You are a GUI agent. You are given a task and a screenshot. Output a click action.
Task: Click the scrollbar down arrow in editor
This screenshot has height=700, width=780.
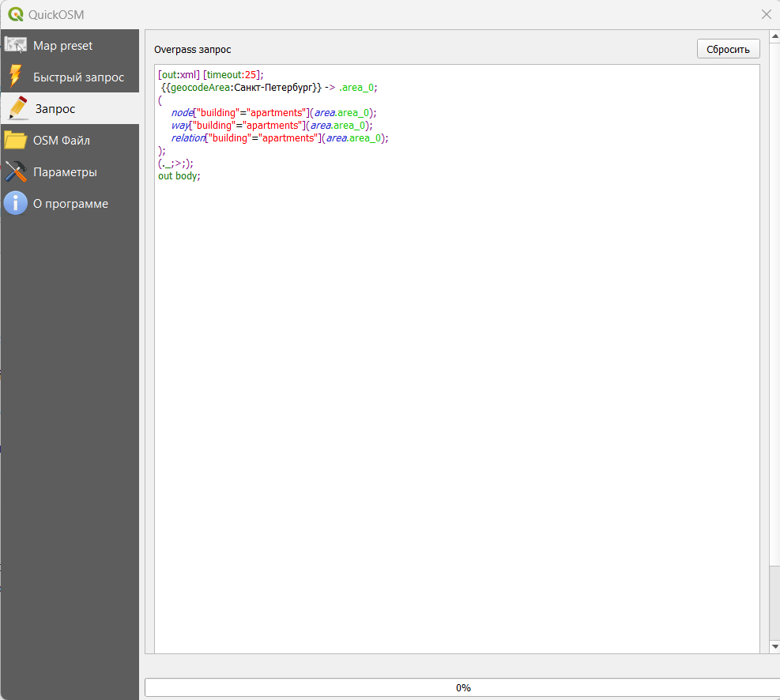pos(774,646)
